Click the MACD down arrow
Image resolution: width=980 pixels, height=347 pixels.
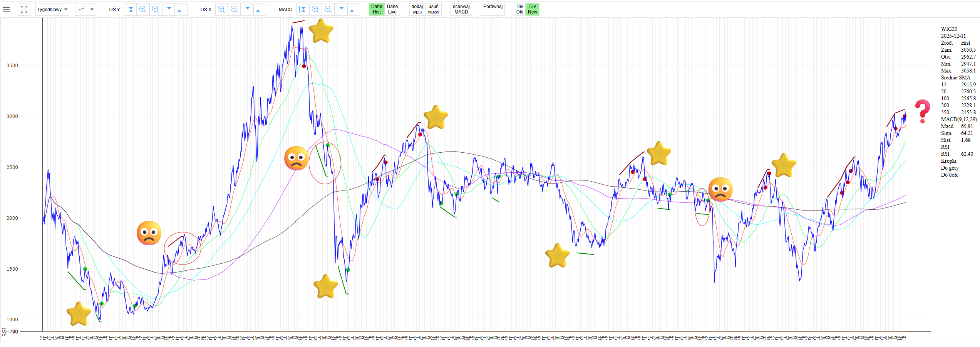[x=341, y=9]
